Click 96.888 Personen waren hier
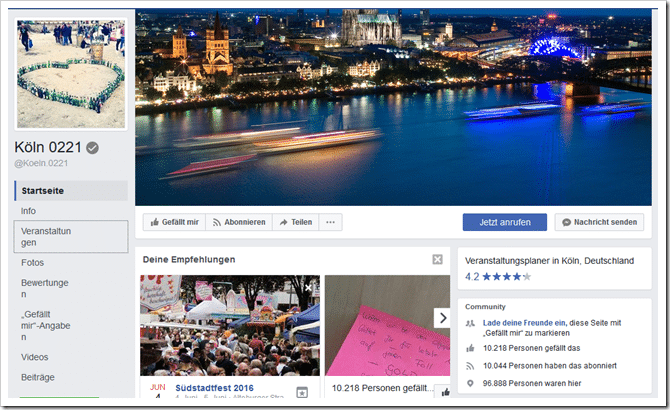The width and height of the screenshot is (670, 410). (532, 383)
